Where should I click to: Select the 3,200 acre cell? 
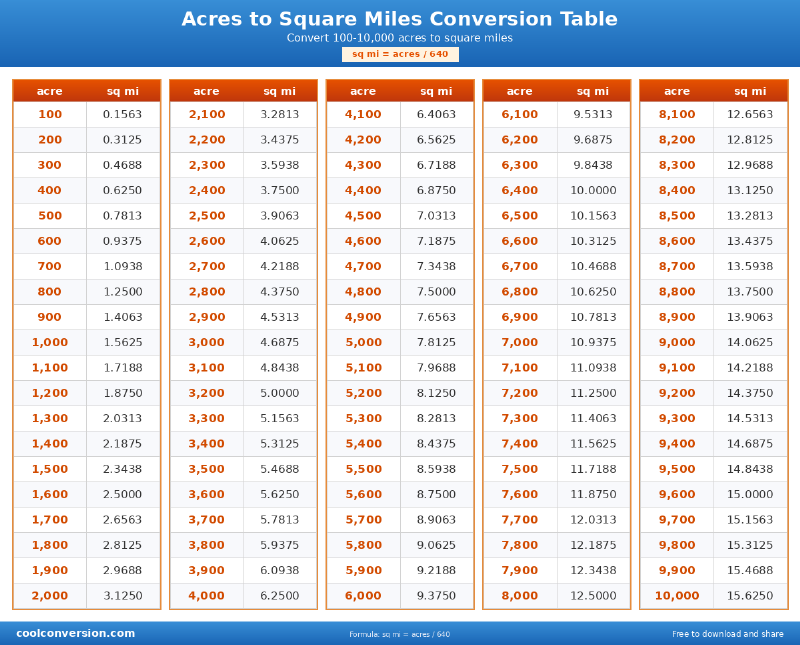(207, 393)
